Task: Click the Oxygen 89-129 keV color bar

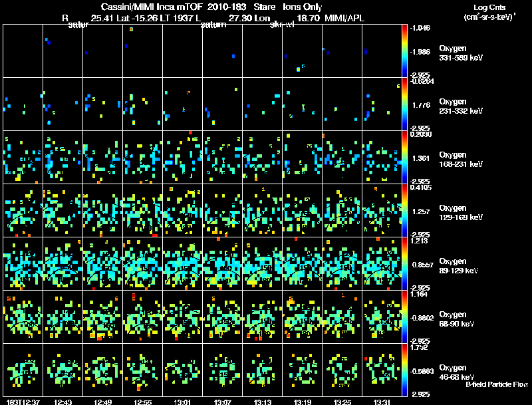Action: pos(406,263)
